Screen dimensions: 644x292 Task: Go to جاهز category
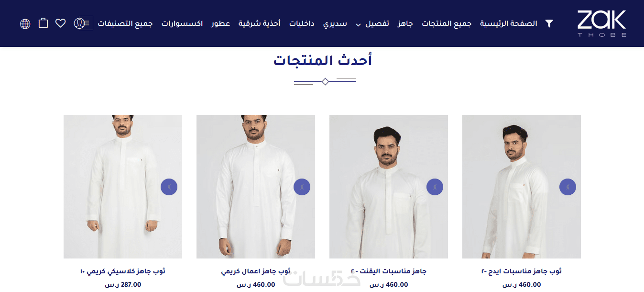pos(405,23)
